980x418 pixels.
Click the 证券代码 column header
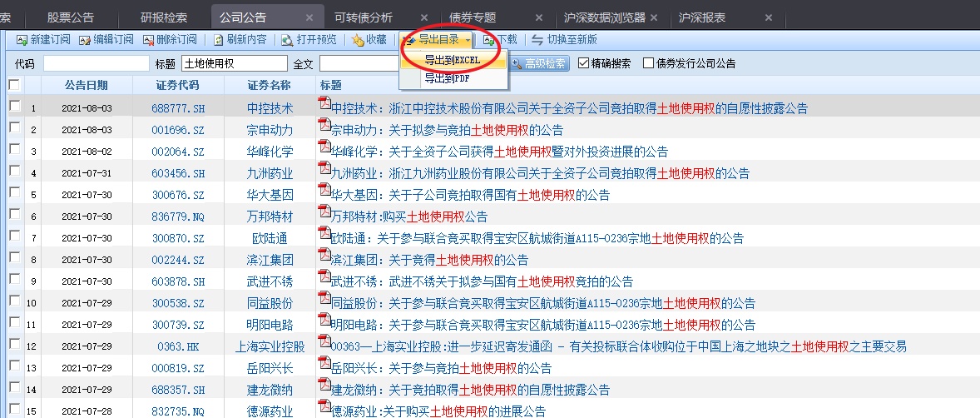coord(178,85)
